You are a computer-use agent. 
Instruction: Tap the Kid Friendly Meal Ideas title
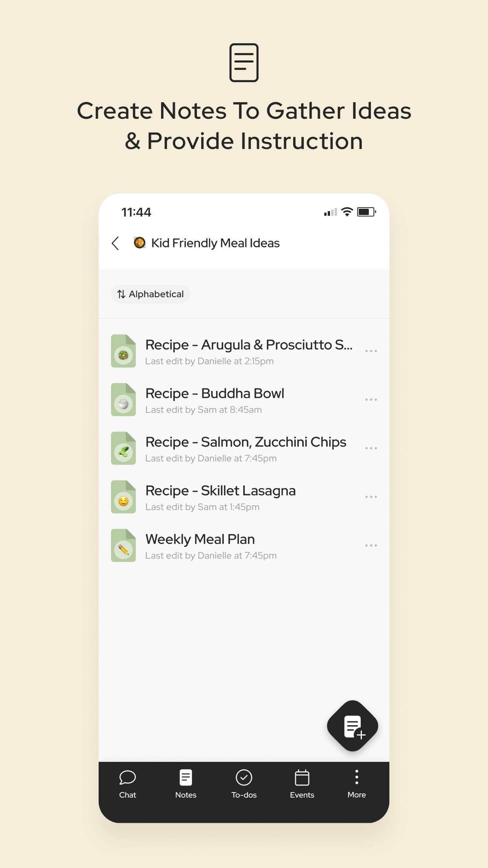pos(215,243)
